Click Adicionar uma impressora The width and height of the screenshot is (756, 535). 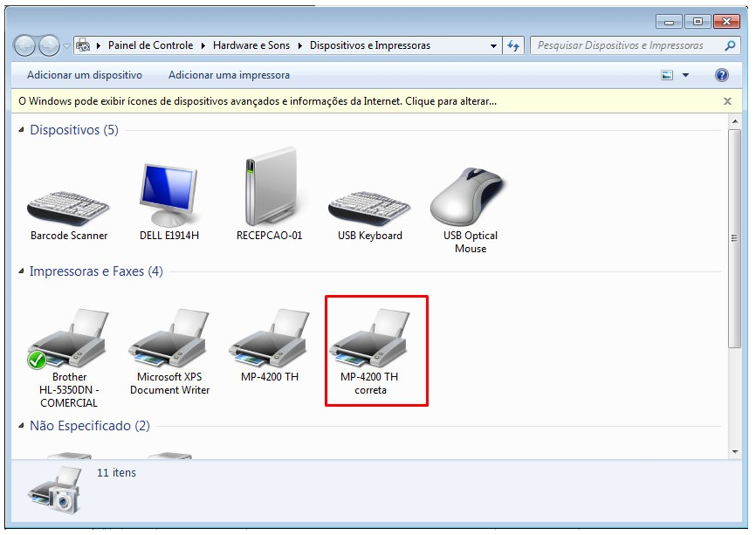[x=229, y=75]
